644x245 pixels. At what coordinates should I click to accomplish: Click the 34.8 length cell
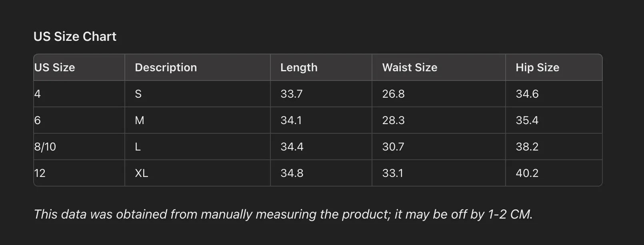click(321, 173)
